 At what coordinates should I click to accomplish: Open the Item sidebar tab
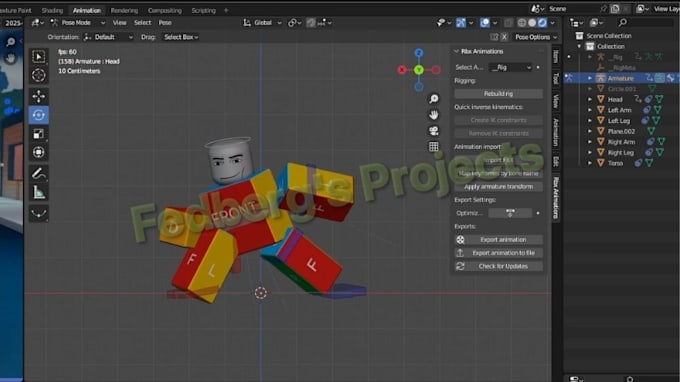(x=556, y=57)
